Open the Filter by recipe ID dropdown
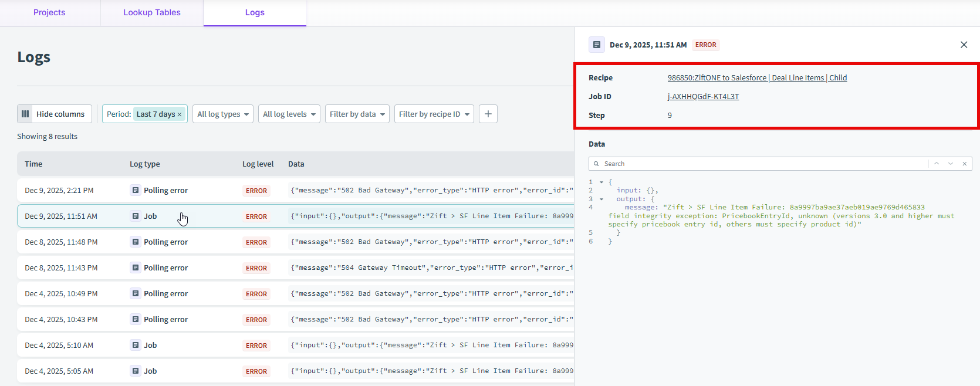The height and width of the screenshot is (386, 980). [434, 114]
